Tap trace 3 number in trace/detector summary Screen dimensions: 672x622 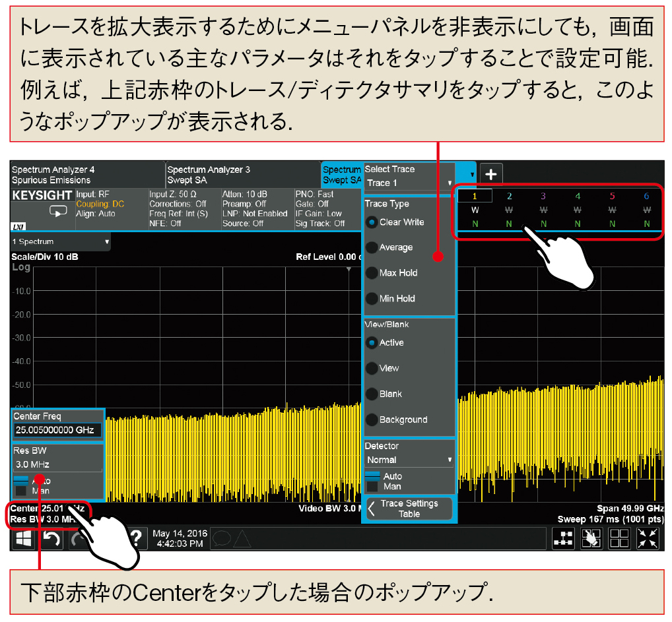click(543, 196)
